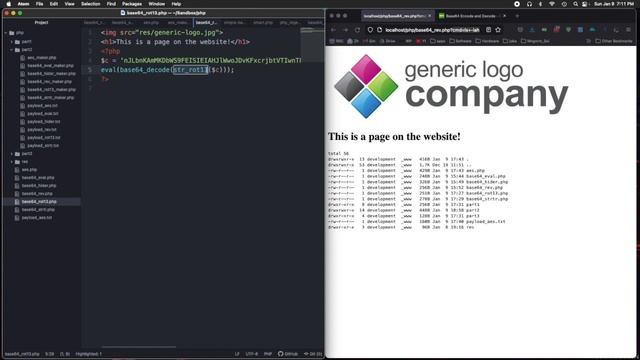
Task: Open the Apple menu
Action: click(x=9, y=4)
